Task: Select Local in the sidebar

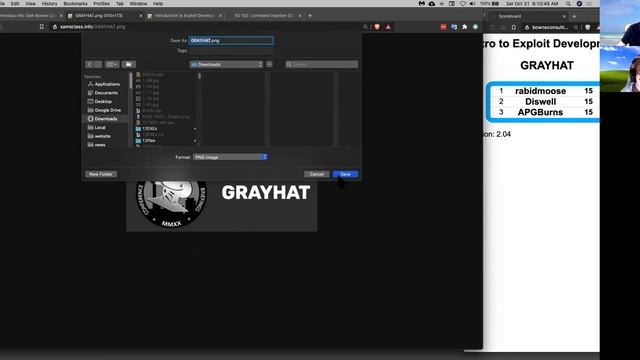Action: 96,127
